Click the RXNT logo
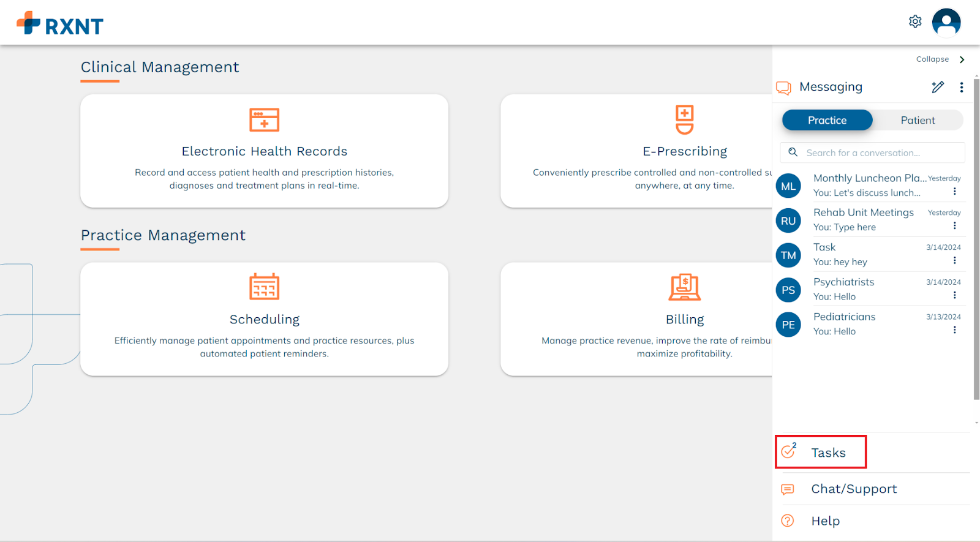The width and height of the screenshot is (980, 542). click(x=59, y=23)
